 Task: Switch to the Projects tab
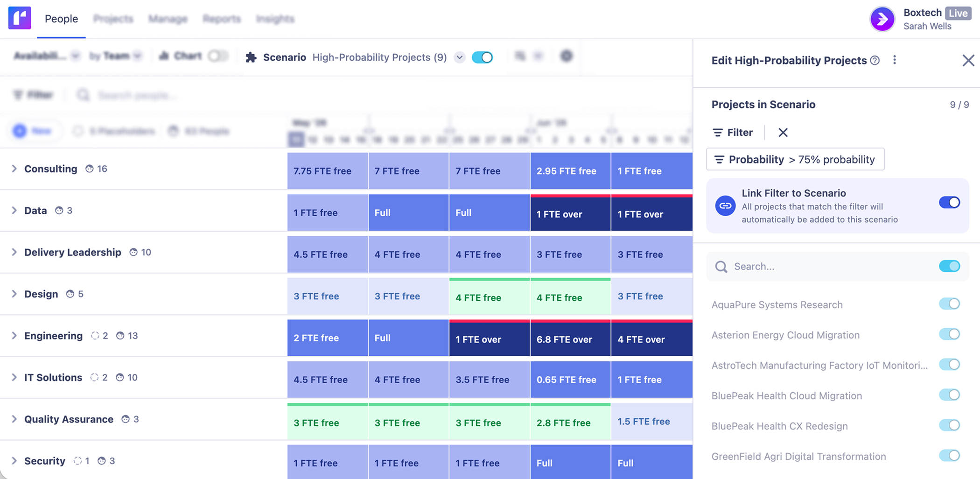click(x=113, y=19)
